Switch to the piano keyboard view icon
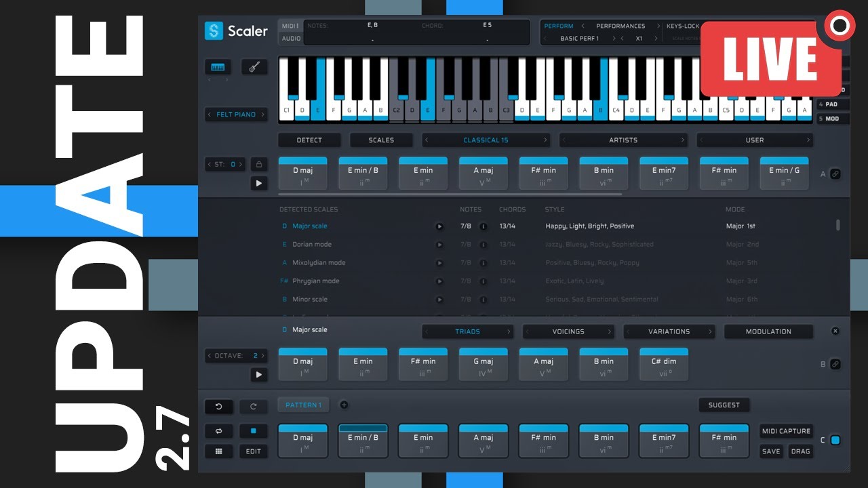Image resolution: width=868 pixels, height=488 pixels. pos(218,67)
